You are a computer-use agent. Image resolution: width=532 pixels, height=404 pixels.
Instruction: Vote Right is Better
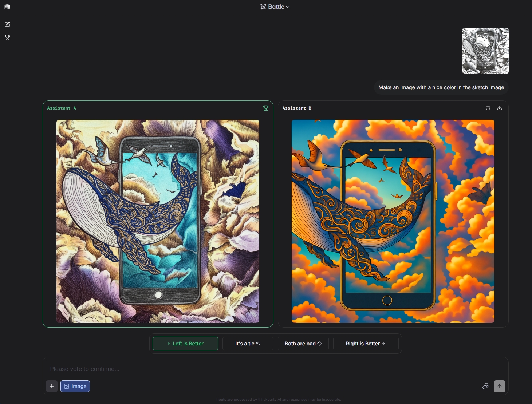coord(366,344)
